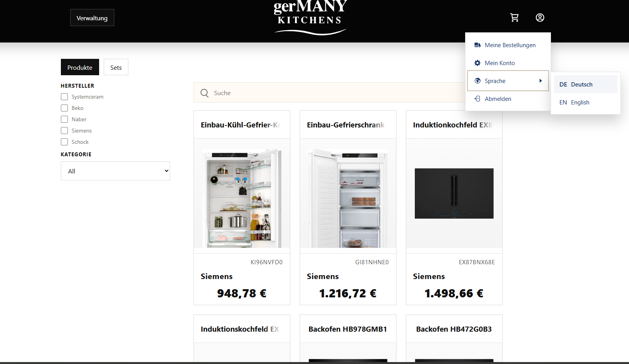The height and width of the screenshot is (364, 629).
Task: Open Backofen HB978GMB1 product title
Action: [x=348, y=329]
